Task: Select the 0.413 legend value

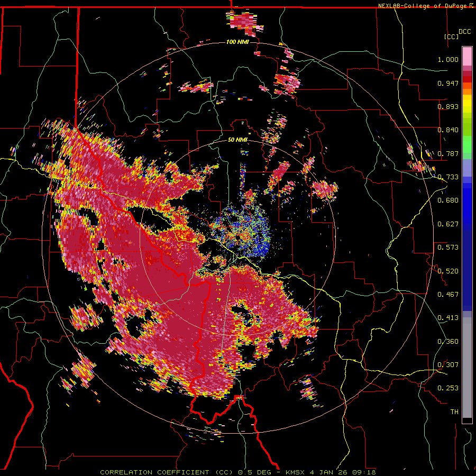Action: click(448, 318)
